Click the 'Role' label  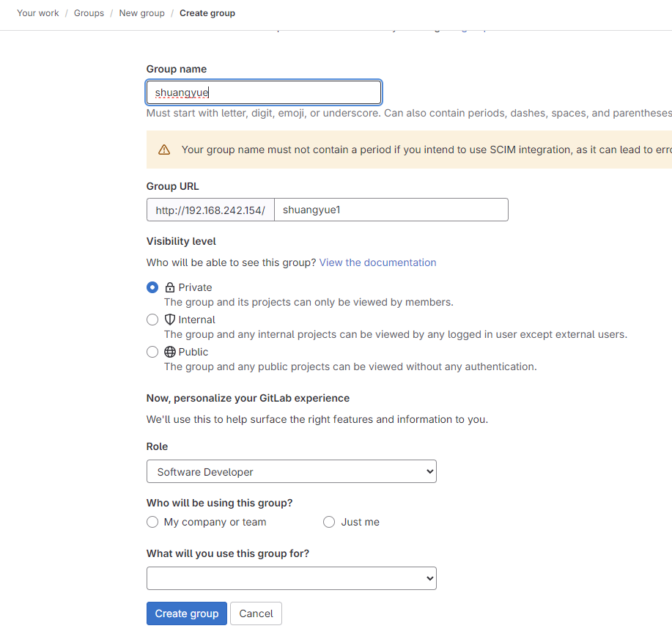pos(157,446)
